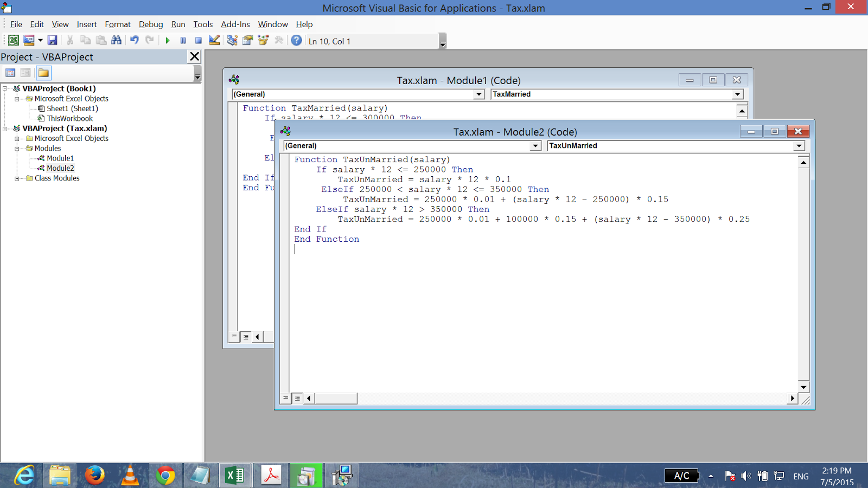The width and height of the screenshot is (868, 488).
Task: Open the (General) object dropdown in Module1
Action: (478, 94)
